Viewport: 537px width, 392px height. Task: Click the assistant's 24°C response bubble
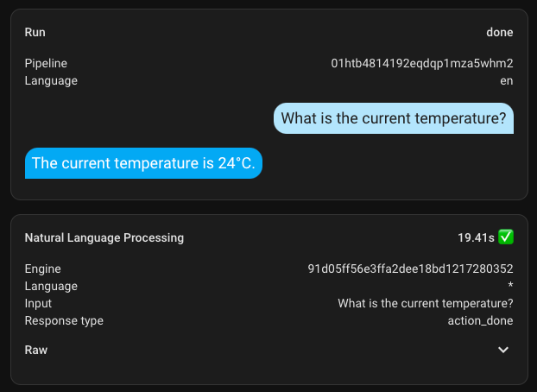click(143, 162)
